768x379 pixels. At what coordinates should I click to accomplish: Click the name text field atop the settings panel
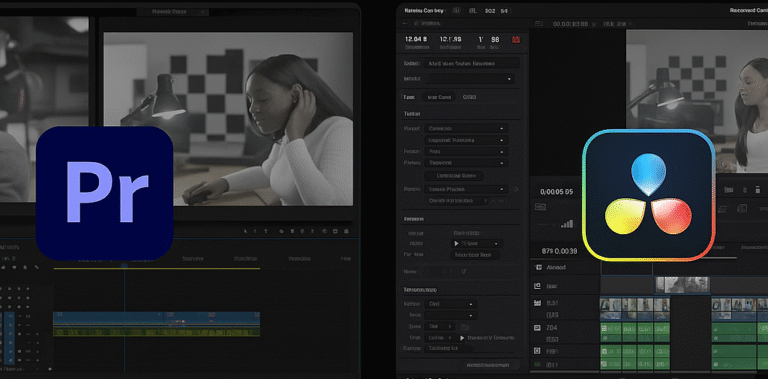(x=472, y=63)
